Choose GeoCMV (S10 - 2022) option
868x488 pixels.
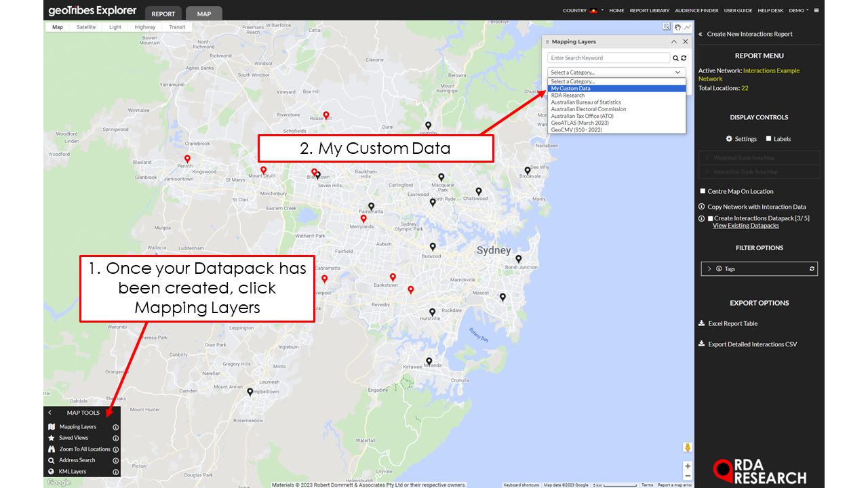tap(616, 129)
